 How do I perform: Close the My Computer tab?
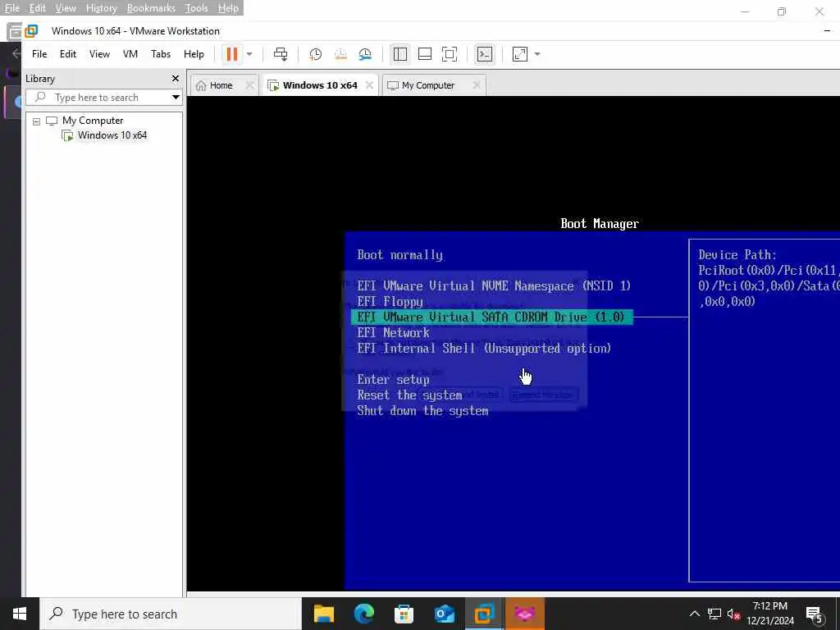coord(477,85)
